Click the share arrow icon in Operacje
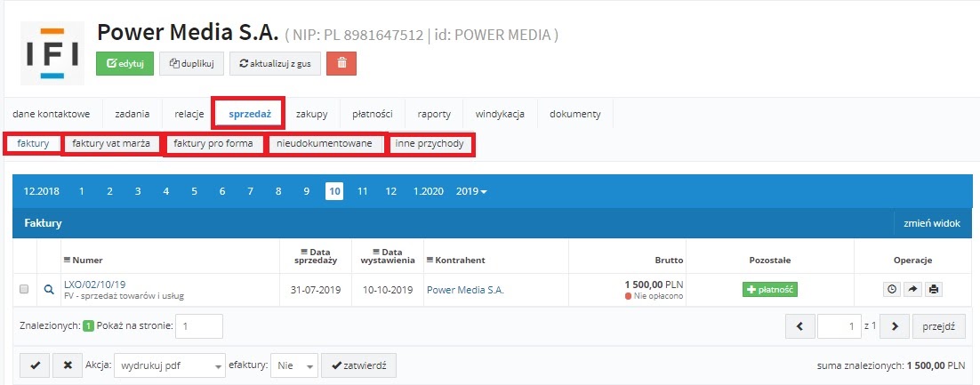The image size is (980, 385). pyautogui.click(x=912, y=289)
